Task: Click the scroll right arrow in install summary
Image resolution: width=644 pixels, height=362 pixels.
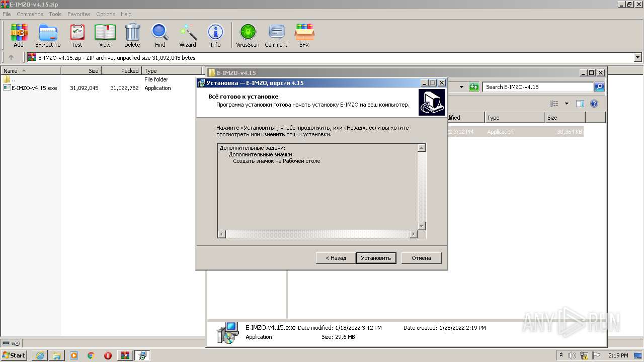Action: pos(414,234)
